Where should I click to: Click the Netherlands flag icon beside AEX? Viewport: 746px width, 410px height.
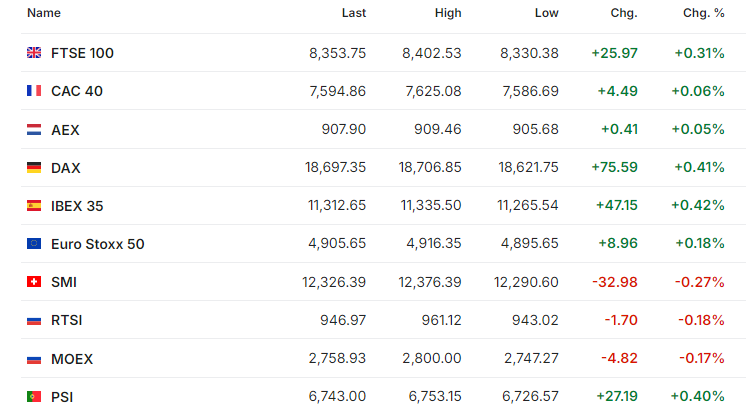click(x=34, y=129)
